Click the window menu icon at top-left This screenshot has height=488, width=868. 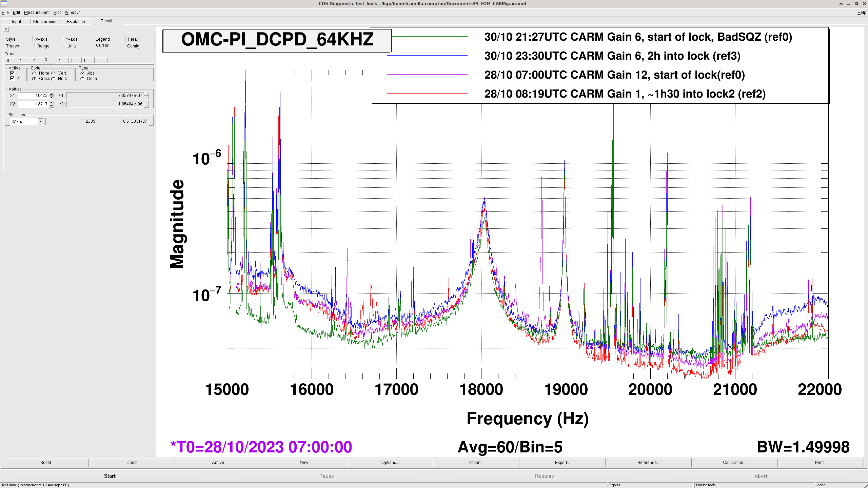point(4,4)
